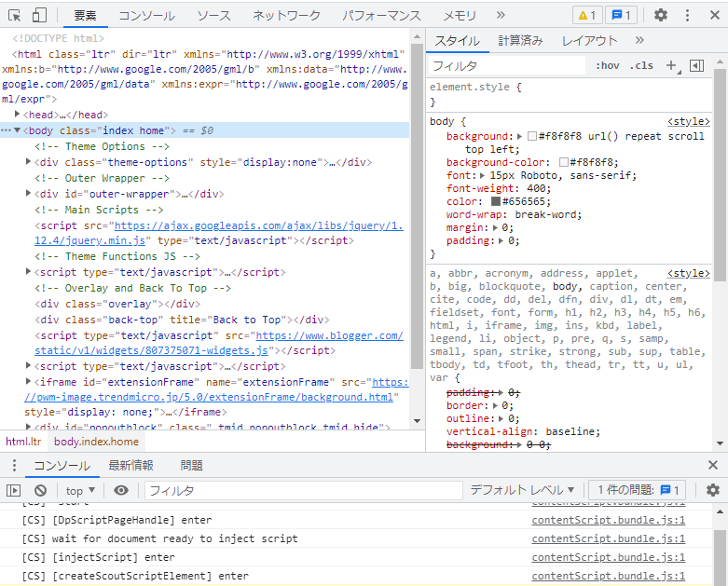Click the styles filter input field
728x586 pixels.
pos(506,66)
